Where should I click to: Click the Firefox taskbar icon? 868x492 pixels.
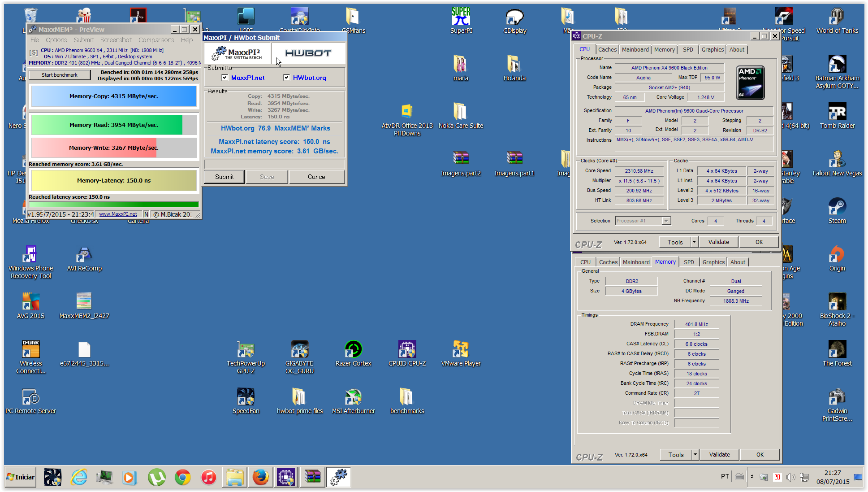point(260,477)
